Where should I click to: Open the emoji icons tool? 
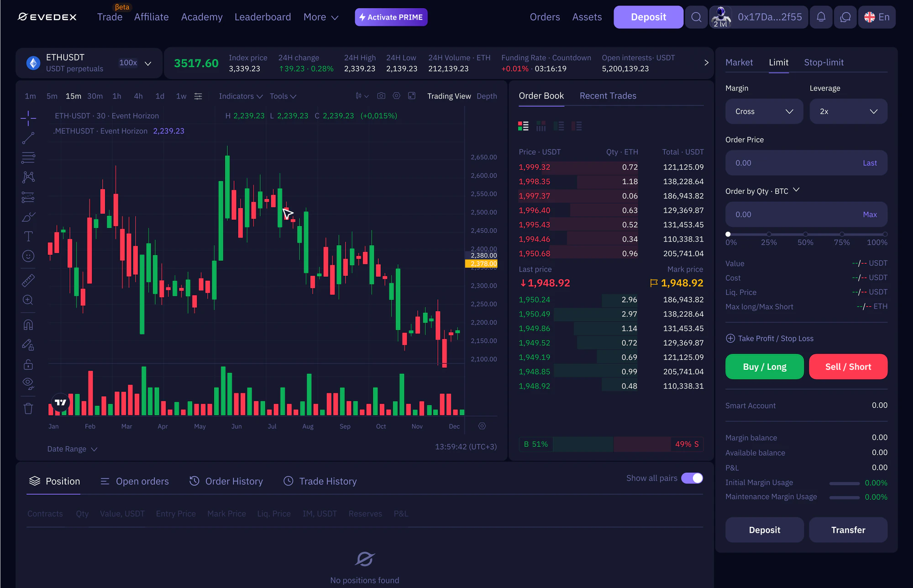(x=28, y=256)
